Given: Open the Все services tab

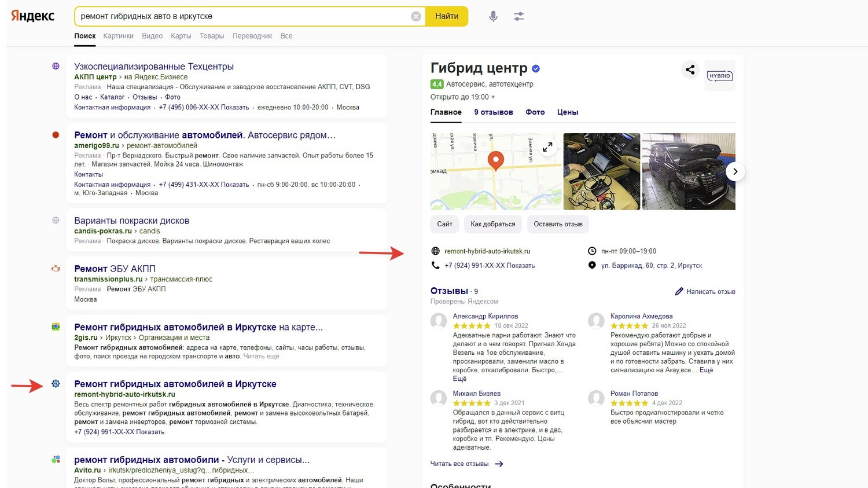Looking at the screenshot, I should point(286,36).
